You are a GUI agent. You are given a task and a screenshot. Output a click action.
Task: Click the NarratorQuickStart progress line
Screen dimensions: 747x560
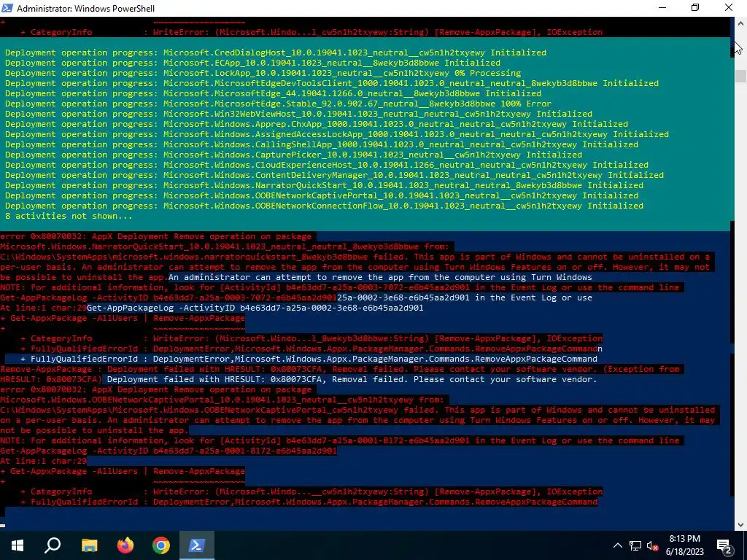(324, 185)
